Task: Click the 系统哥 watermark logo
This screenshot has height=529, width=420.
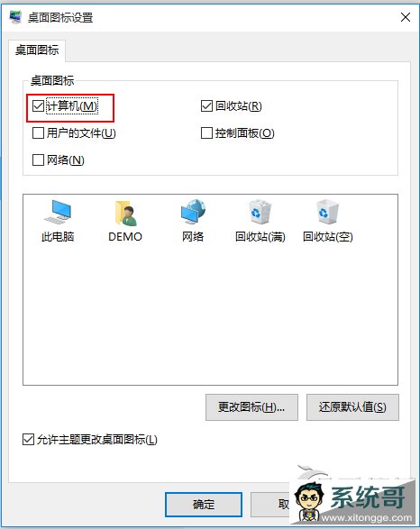Action: coord(352,502)
